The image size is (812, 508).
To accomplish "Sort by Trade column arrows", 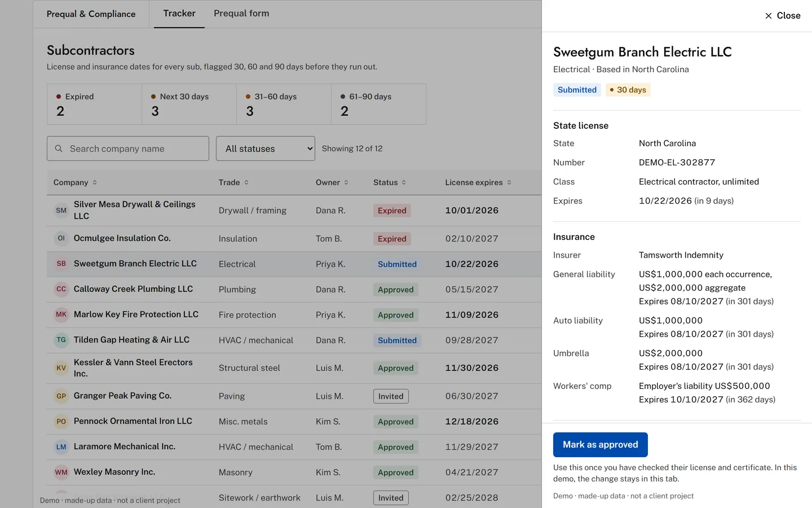I will click(246, 182).
